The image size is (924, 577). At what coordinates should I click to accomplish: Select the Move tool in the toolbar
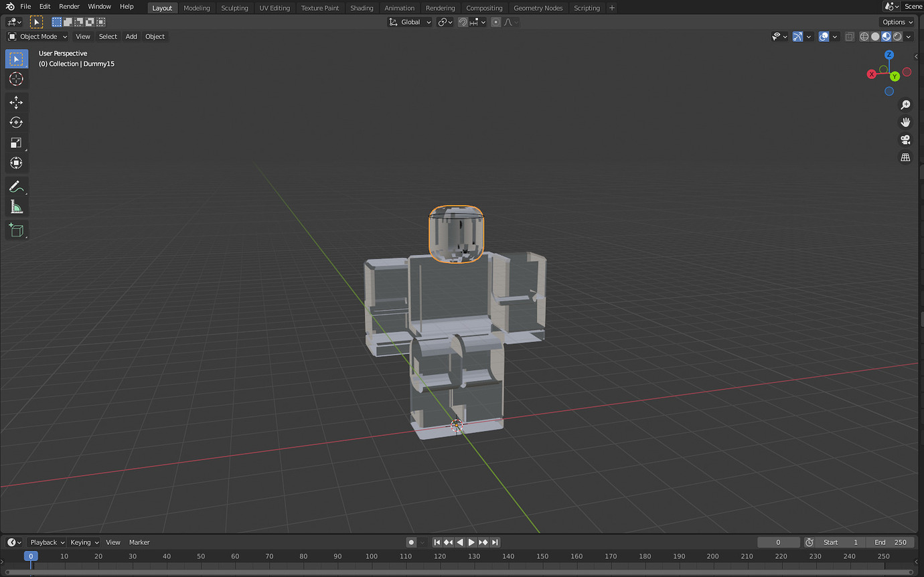coord(17,102)
